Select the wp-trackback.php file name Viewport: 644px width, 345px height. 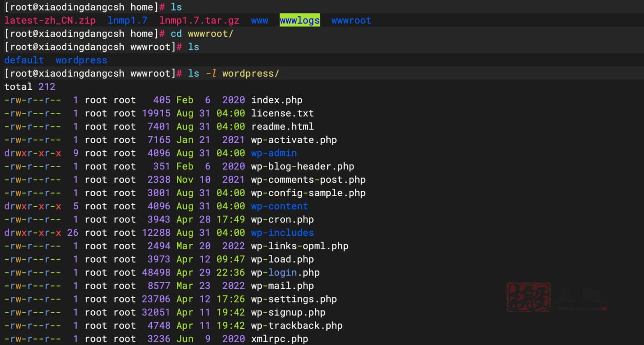coord(297,326)
